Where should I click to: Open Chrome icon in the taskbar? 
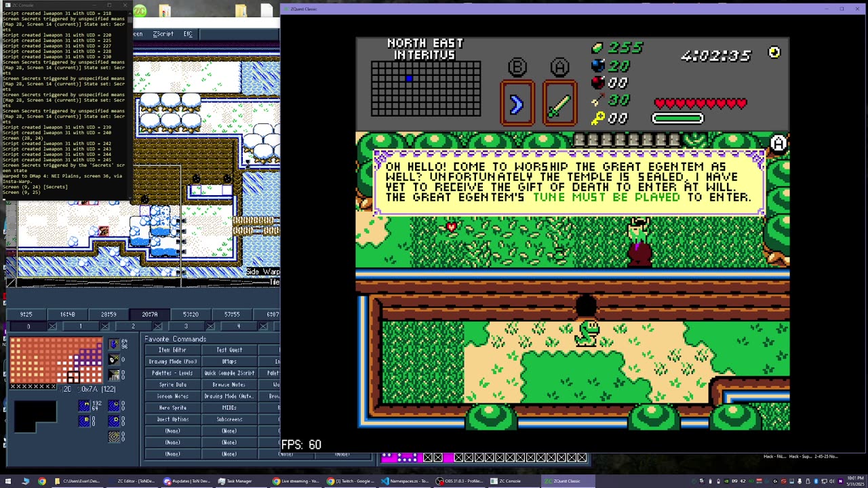point(41,481)
